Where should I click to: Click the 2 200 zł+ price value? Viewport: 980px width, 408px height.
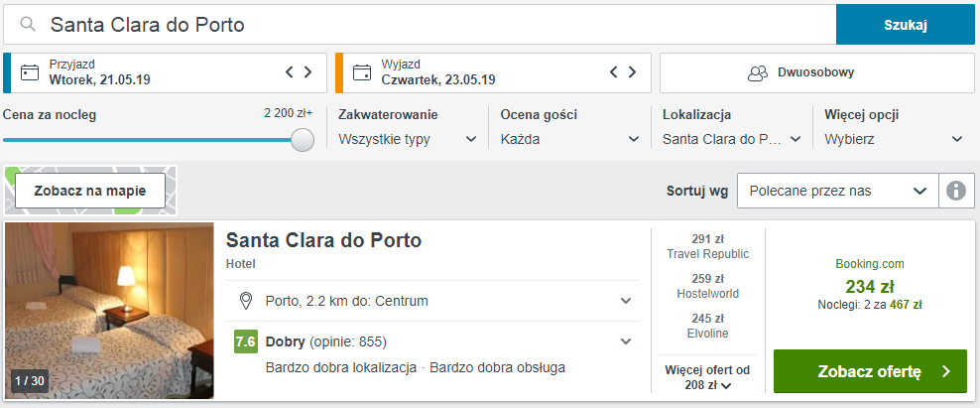(x=288, y=114)
